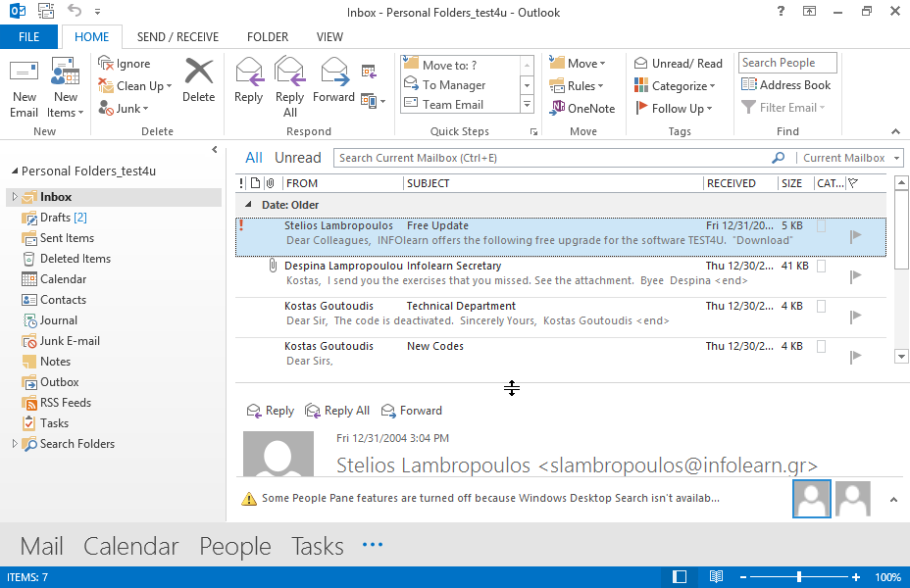The height and width of the screenshot is (588, 910).
Task: Toggle category box for New Codes email
Action: (x=821, y=346)
